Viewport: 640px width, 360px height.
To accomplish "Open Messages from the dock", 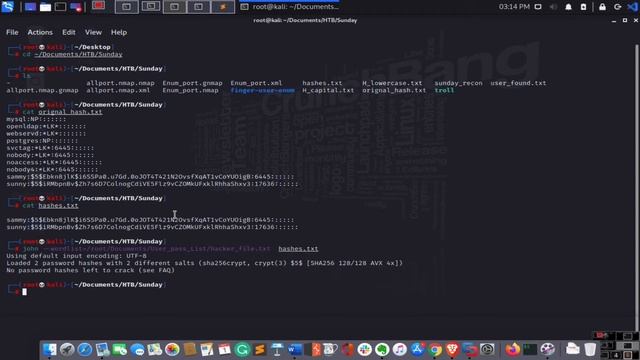I will (x=137, y=349).
